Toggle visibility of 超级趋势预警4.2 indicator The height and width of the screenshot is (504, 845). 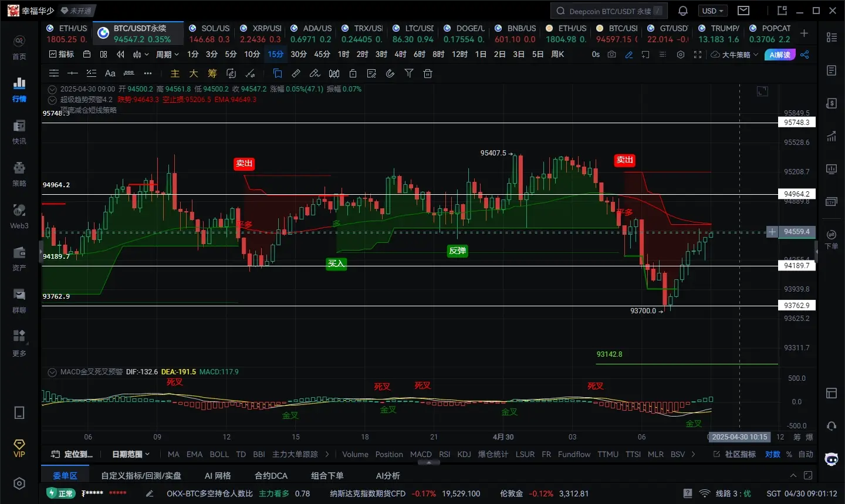coord(52,100)
